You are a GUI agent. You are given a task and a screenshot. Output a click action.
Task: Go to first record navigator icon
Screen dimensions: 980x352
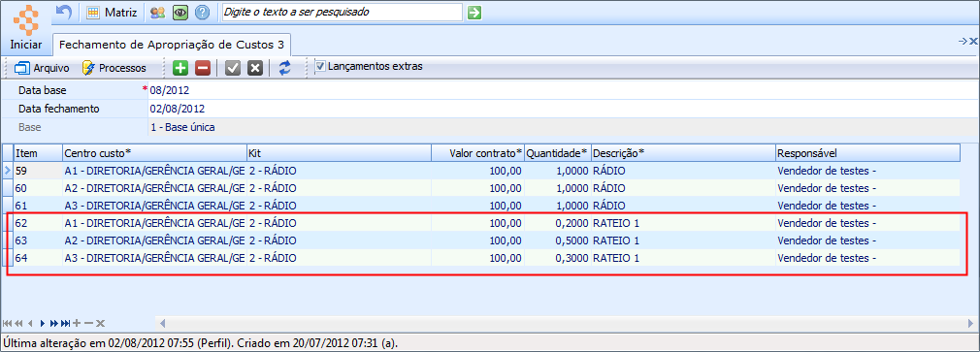point(8,323)
